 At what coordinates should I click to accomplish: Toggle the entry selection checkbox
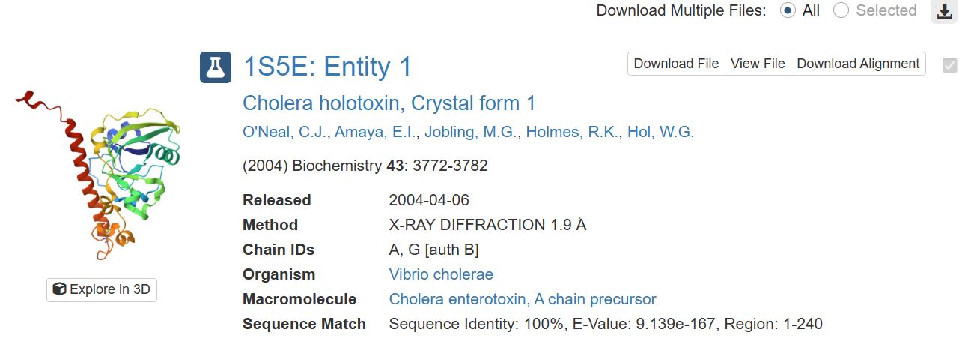950,65
